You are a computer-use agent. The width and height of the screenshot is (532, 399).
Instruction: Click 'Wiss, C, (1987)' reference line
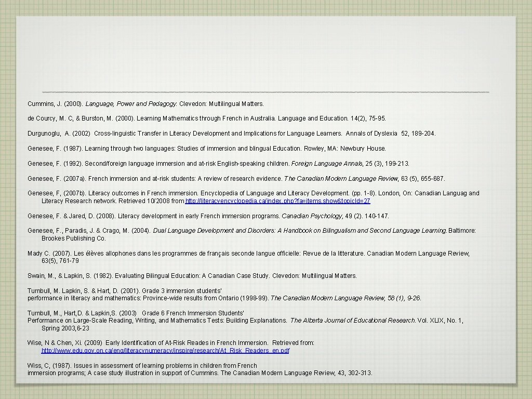coord(142,366)
